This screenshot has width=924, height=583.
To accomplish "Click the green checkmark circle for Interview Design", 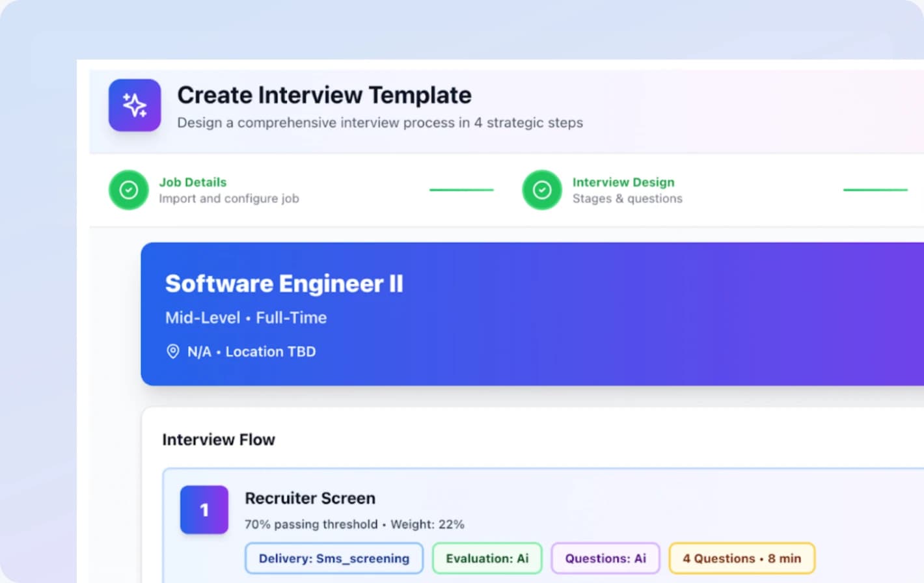I will 542,190.
